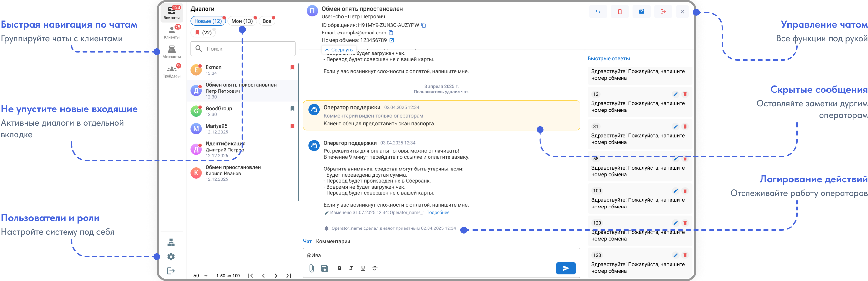Open exchange number 123456789 external link

pyautogui.click(x=391, y=40)
